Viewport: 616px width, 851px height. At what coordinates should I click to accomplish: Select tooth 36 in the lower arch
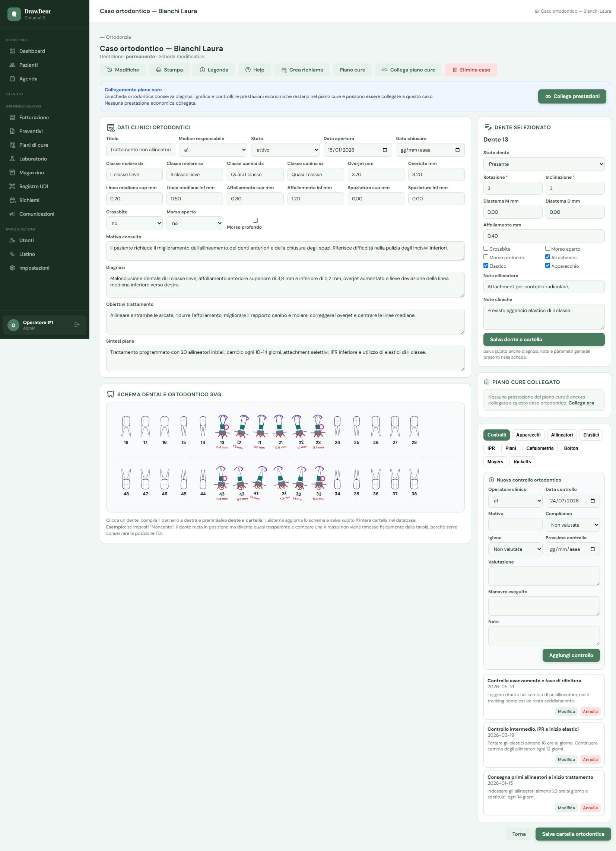point(375,482)
